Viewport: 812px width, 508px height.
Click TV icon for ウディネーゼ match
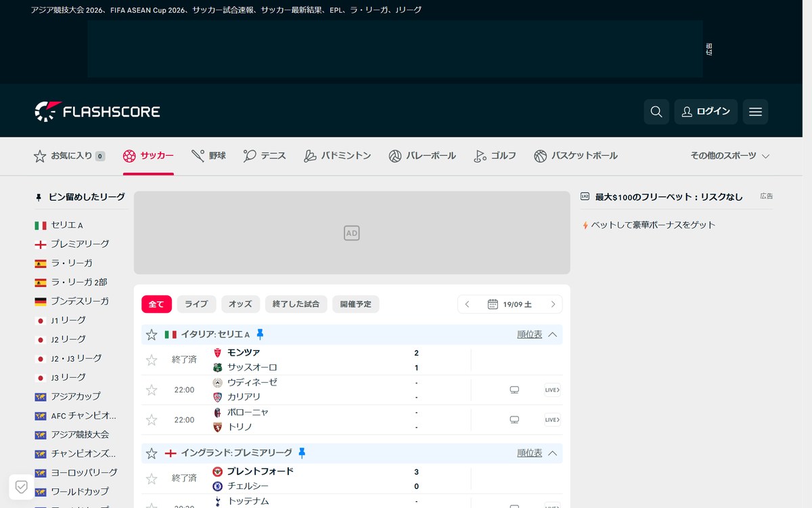(514, 389)
